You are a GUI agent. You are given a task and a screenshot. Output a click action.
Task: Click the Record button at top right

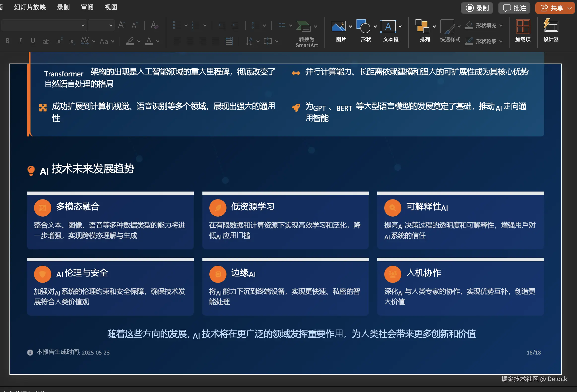(477, 8)
